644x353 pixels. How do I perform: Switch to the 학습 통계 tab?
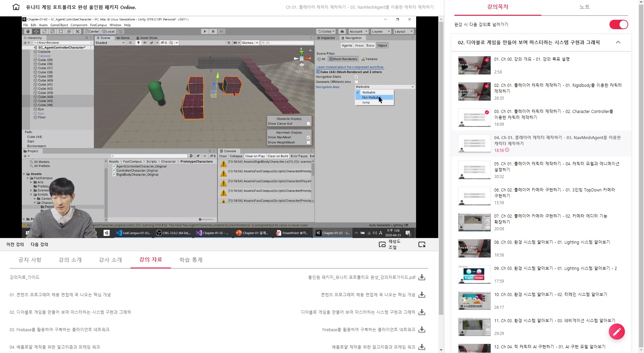click(x=191, y=260)
